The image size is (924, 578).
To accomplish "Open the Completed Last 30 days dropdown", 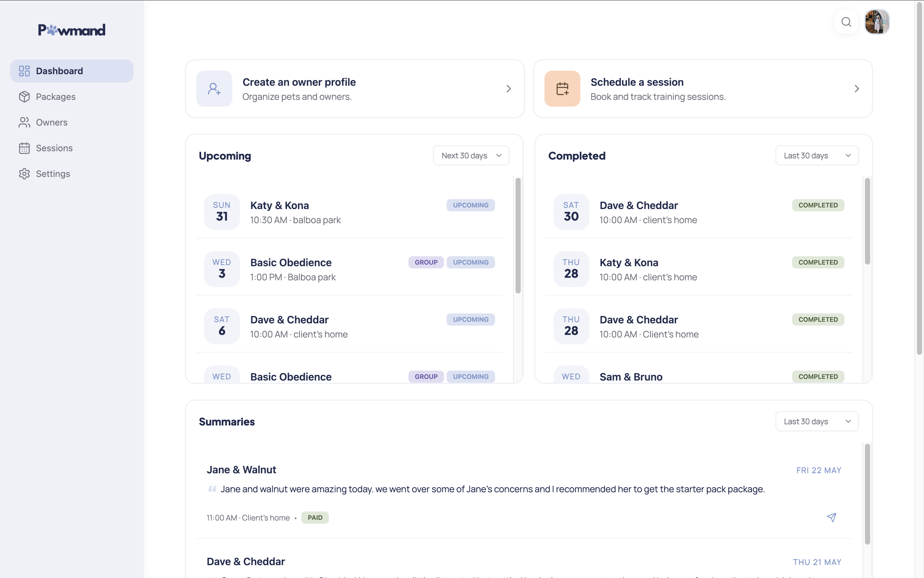I will 817,156.
